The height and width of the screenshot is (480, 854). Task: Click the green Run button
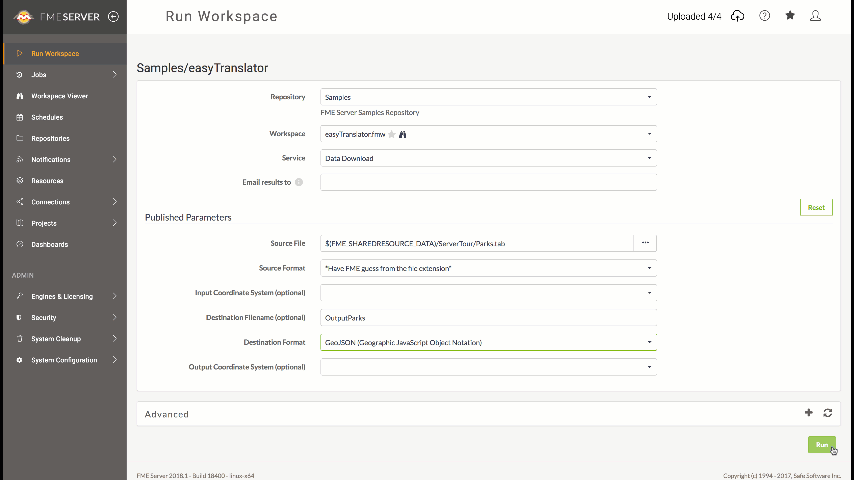tap(822, 445)
